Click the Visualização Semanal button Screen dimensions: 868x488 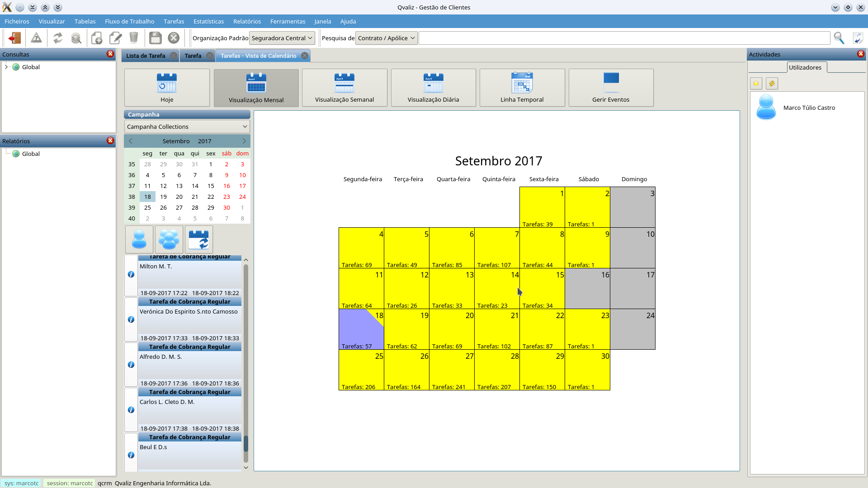[x=344, y=88]
